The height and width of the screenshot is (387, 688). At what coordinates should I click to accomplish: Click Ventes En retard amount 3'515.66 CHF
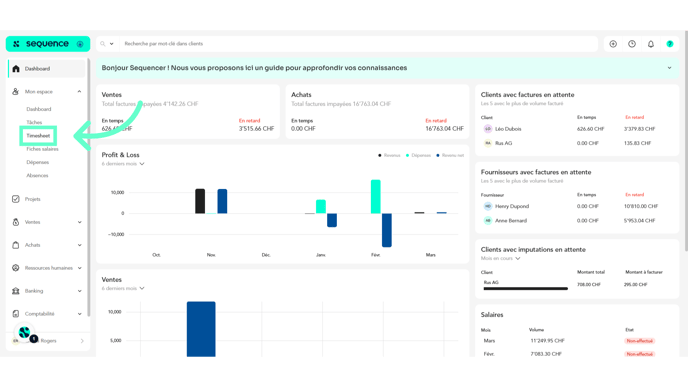point(256,129)
